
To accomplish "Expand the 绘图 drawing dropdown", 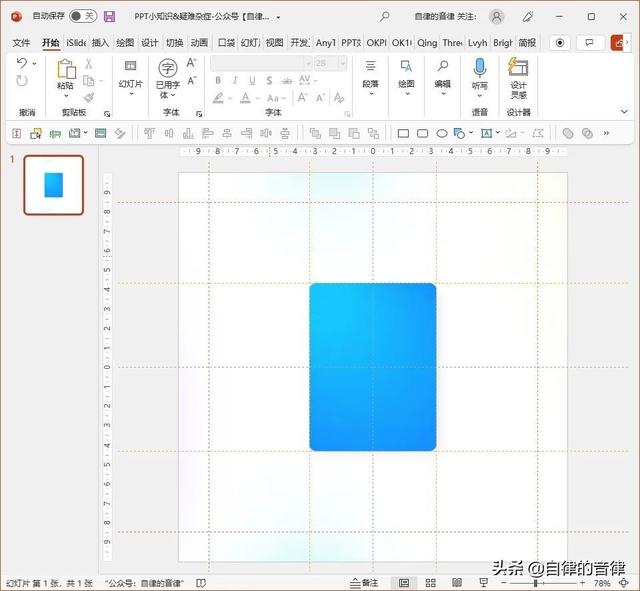I will pyautogui.click(x=407, y=94).
